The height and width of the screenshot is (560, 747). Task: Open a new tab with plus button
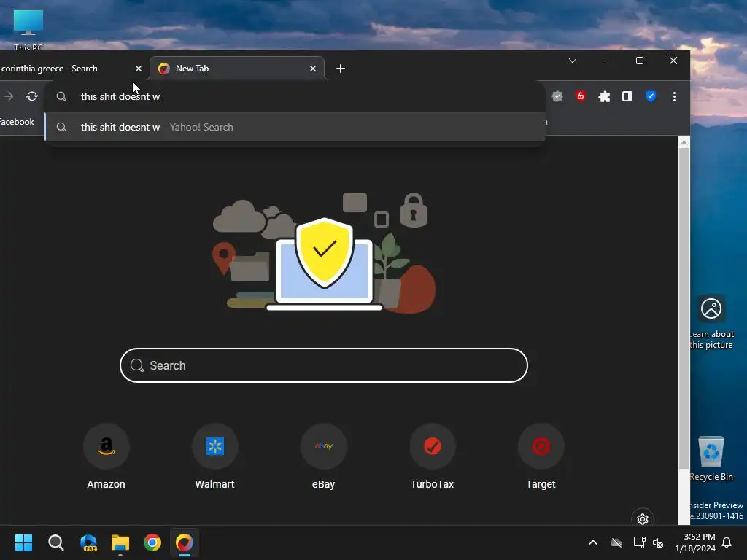click(x=340, y=69)
